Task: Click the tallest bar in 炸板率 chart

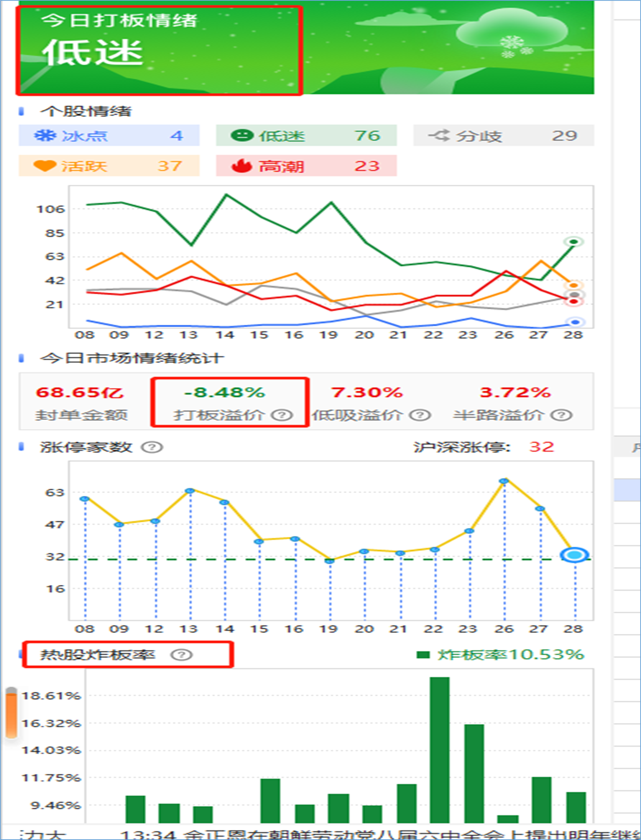Action: [x=439, y=750]
